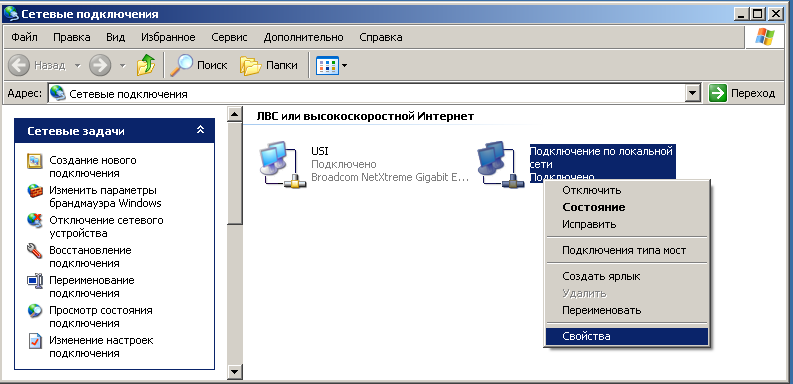Click Изменение настроек подключения link
Image resolution: width=793 pixels, height=384 pixels.
pos(101,346)
